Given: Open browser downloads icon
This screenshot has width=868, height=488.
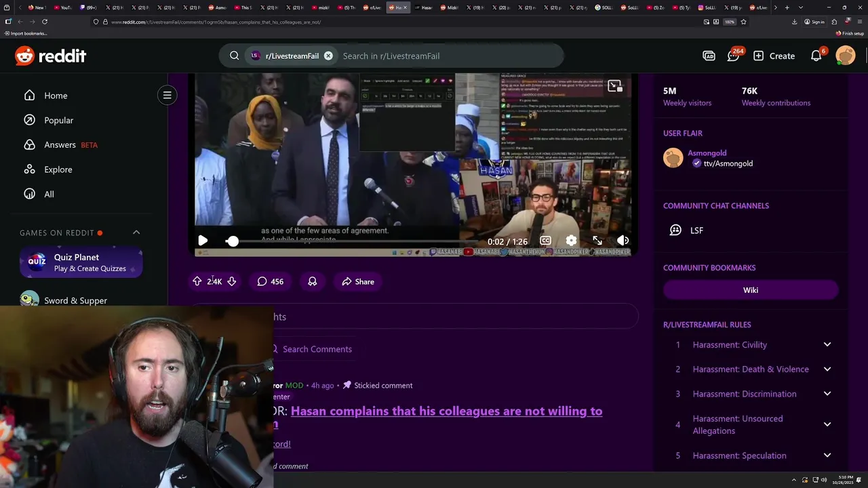Looking at the screenshot, I should coord(794,22).
